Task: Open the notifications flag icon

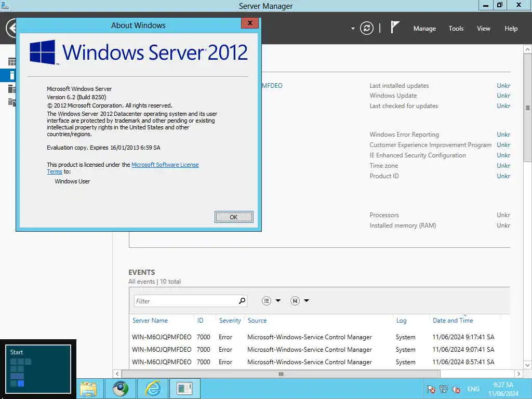Action: coord(395,27)
